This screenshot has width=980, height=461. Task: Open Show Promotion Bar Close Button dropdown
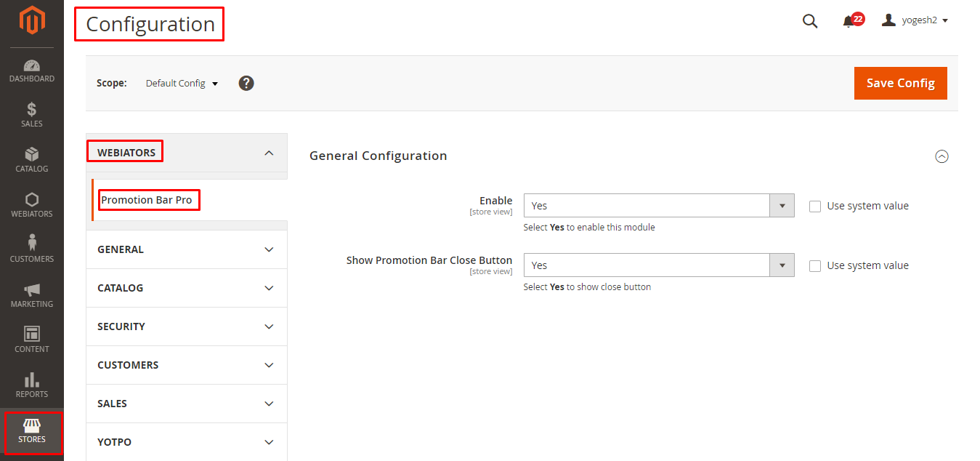coord(659,265)
